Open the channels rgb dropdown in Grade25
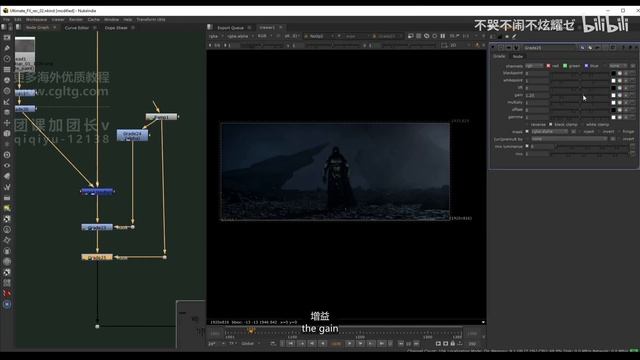 click(x=534, y=66)
